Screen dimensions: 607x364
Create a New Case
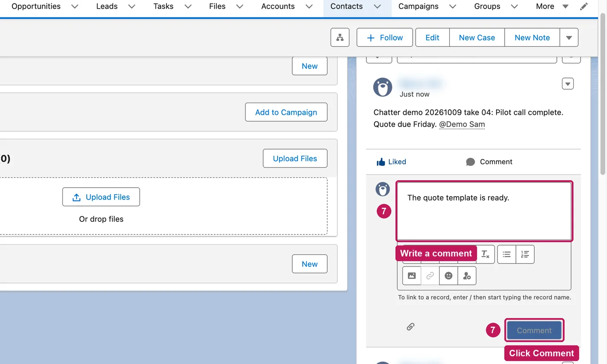[477, 38]
